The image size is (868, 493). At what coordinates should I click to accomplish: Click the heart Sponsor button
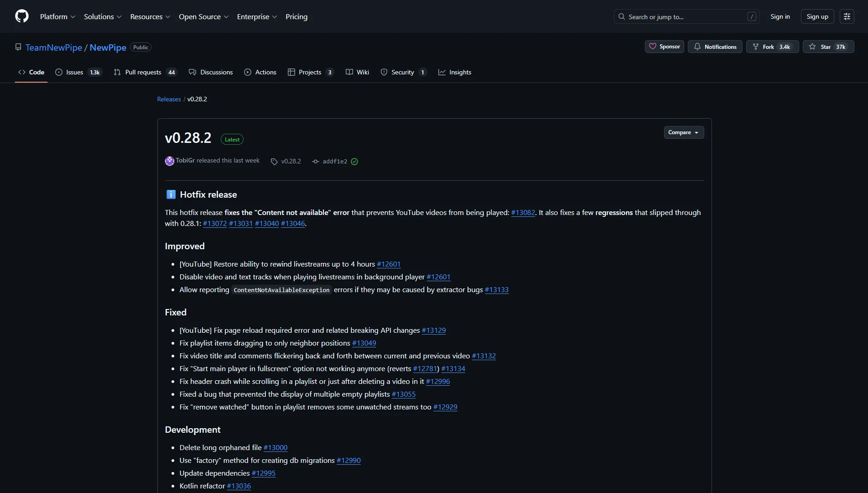(x=664, y=47)
